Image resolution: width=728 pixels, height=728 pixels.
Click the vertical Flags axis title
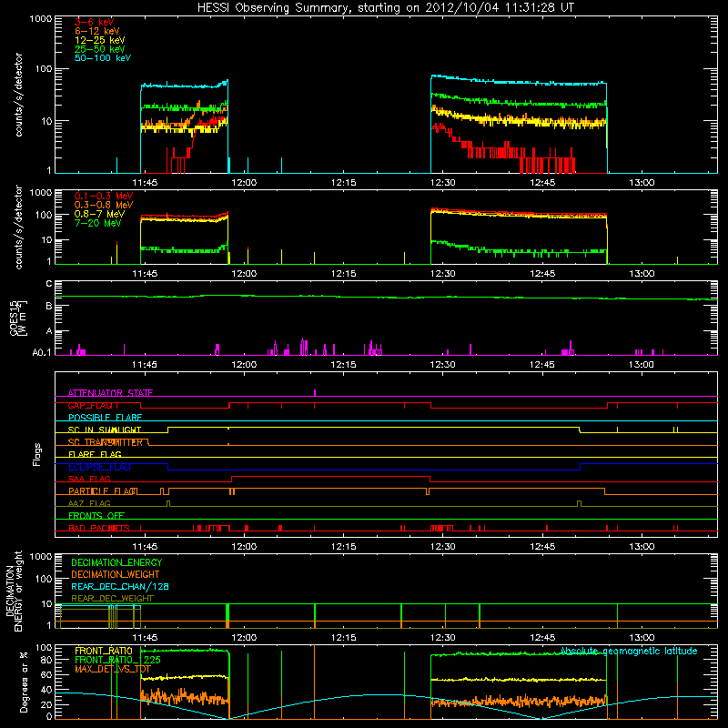(x=37, y=454)
